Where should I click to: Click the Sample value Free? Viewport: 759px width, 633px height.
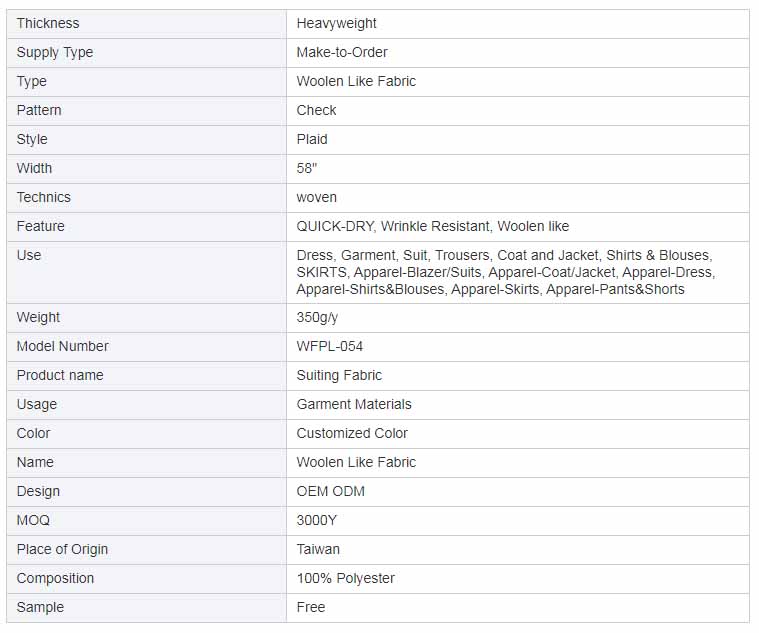point(311,607)
